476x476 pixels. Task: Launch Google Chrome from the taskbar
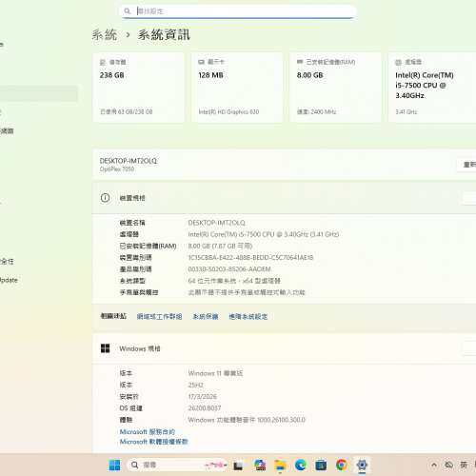(x=341, y=465)
